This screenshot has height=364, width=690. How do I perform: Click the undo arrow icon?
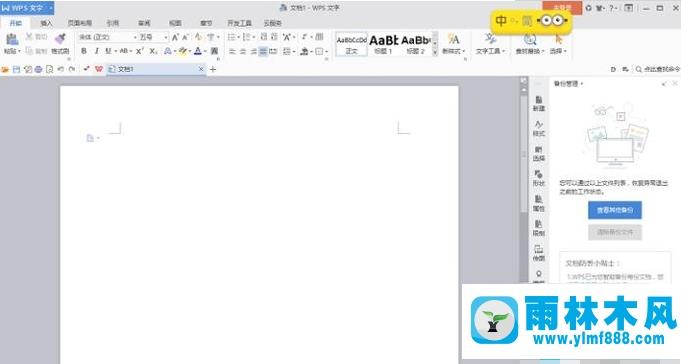pos(61,69)
